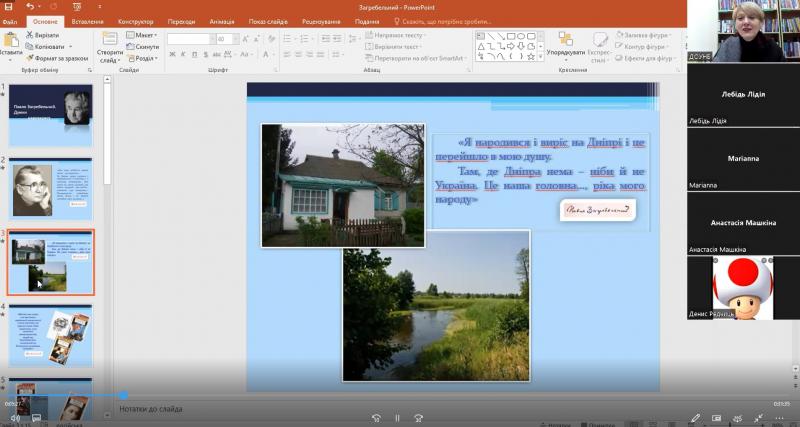800x427 pixels.
Task: Select the rectangle shape in shapes gallery
Action: 511,36
